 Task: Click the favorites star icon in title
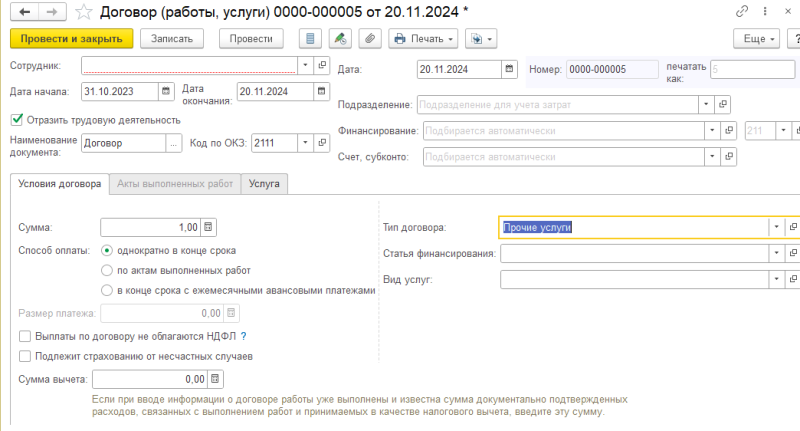click(85, 12)
